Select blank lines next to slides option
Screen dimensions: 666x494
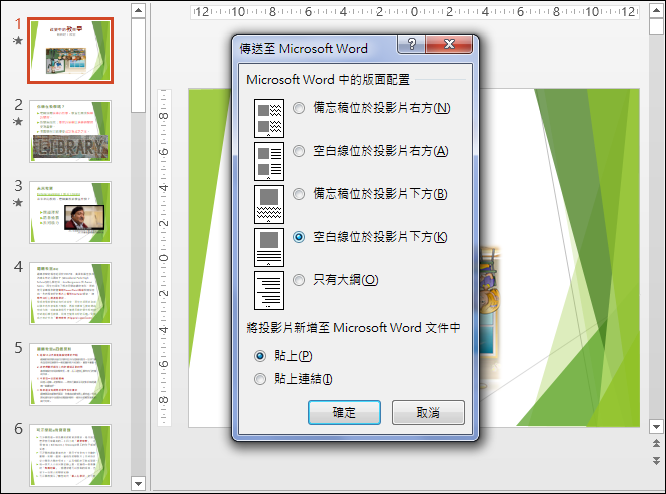[x=299, y=151]
